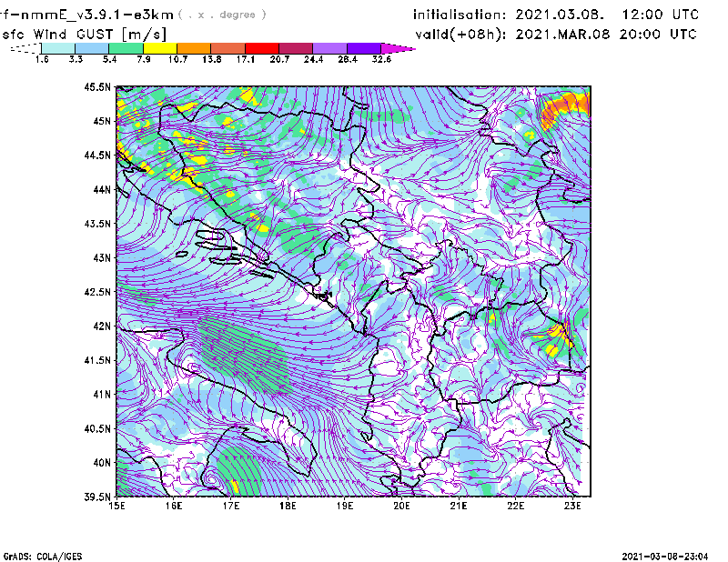Click the 39.5N latitude label
728x562 pixels.
[x=97, y=497]
